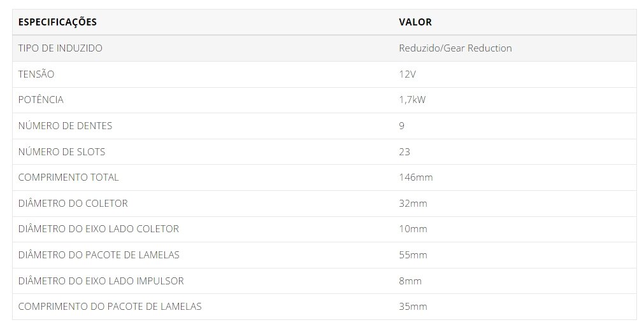Image resolution: width=644 pixels, height=334 pixels.
Task: Click the NÚMERO DE SLOTS label
Action: 62,152
